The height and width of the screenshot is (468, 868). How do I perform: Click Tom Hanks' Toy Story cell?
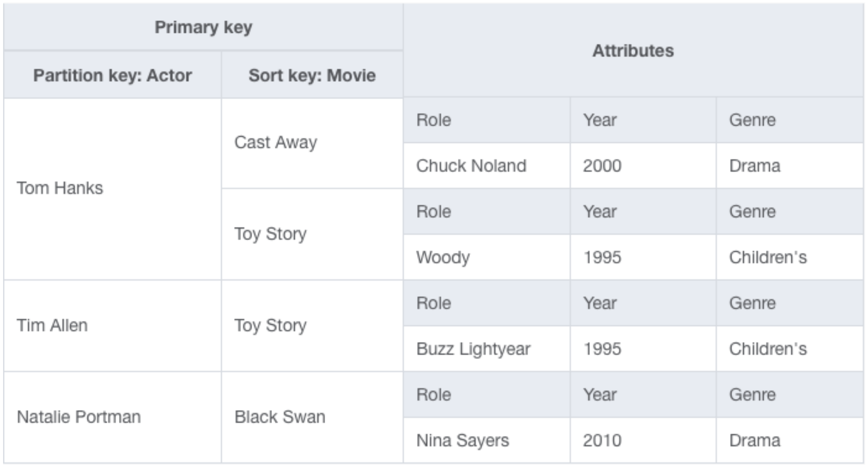312,234
